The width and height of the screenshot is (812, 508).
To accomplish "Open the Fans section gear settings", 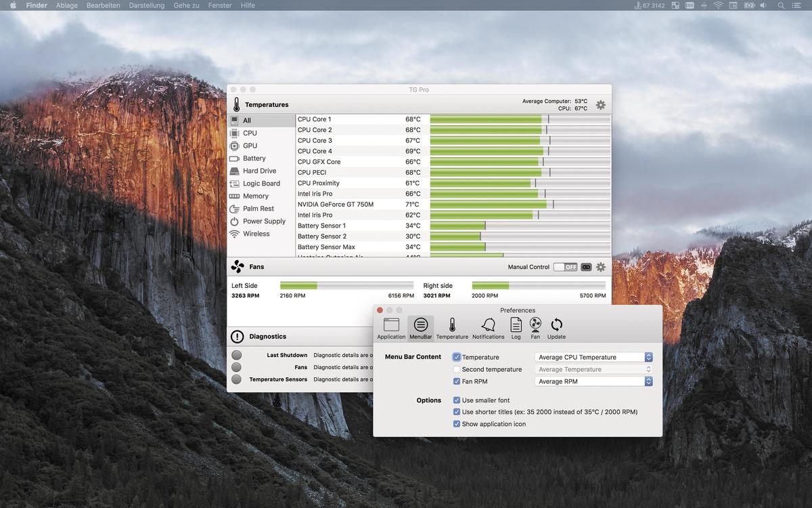I will pyautogui.click(x=600, y=267).
